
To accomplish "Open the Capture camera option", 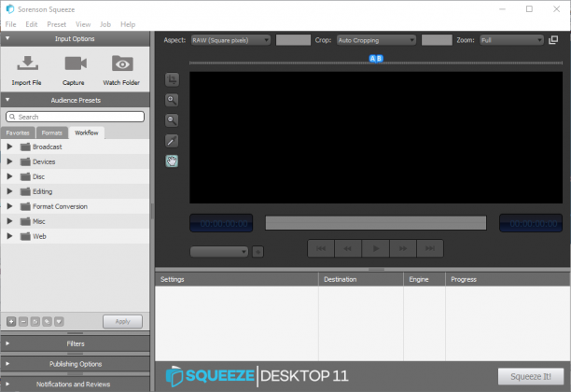I will pos(76,63).
